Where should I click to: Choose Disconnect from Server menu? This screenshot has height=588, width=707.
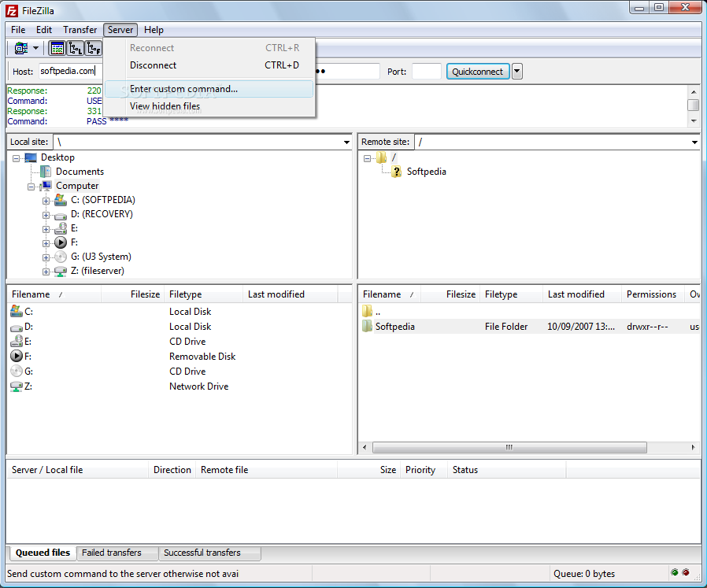coord(210,65)
